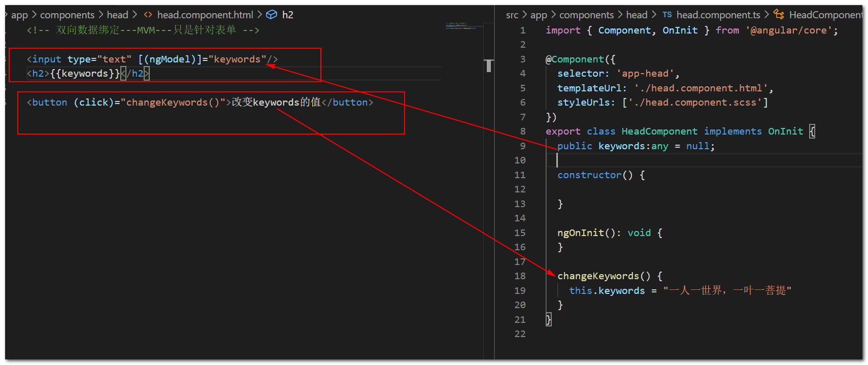Click 'import' keyword on line 1

563,30
